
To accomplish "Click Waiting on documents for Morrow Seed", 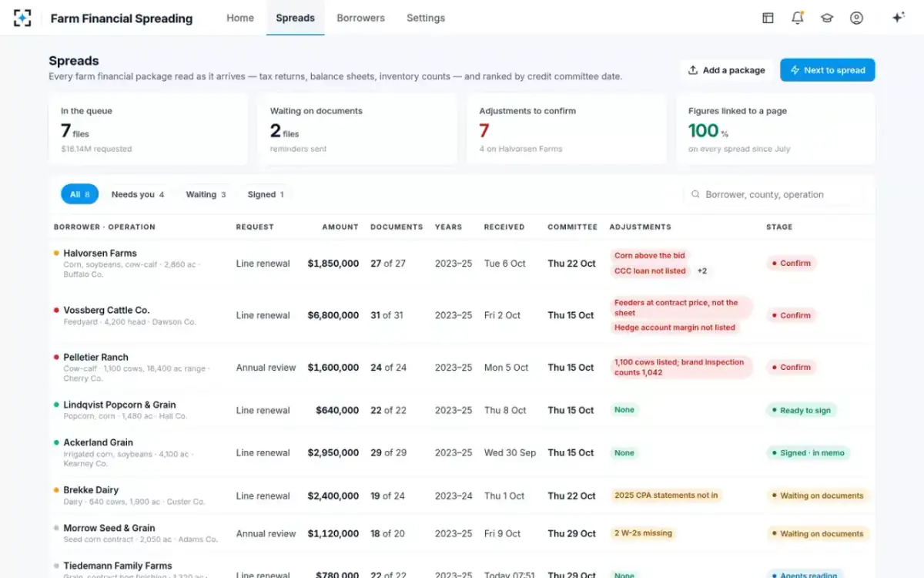I will click(x=818, y=533).
